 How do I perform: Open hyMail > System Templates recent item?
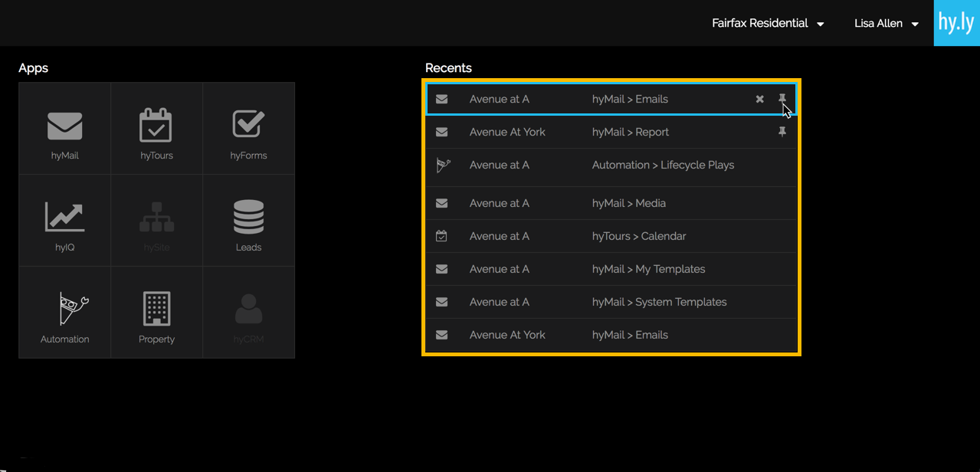[611, 302]
